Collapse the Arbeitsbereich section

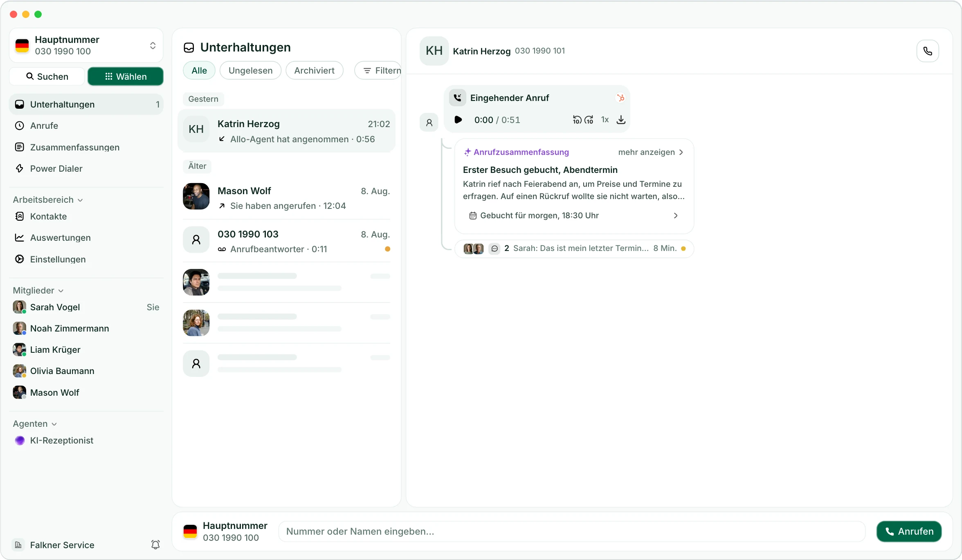tap(48, 199)
